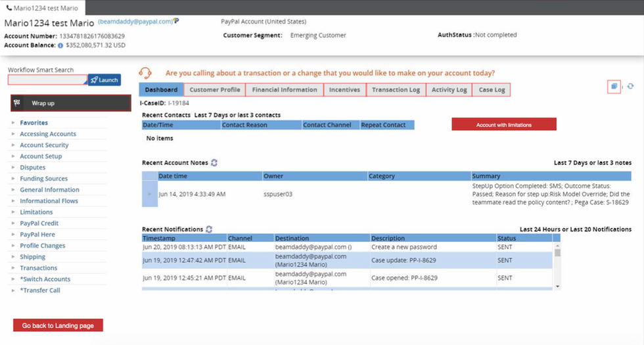Click the Contact Reason column header

[x=262, y=125]
